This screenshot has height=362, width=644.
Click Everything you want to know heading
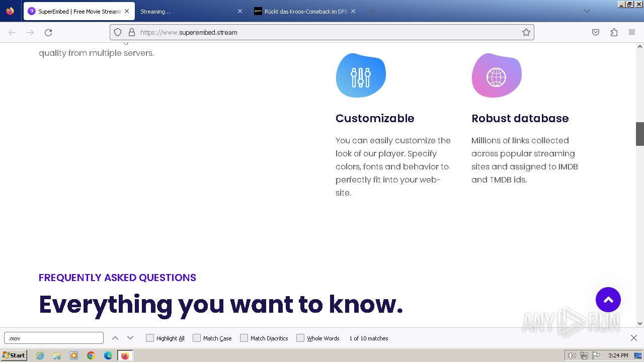coord(221,305)
